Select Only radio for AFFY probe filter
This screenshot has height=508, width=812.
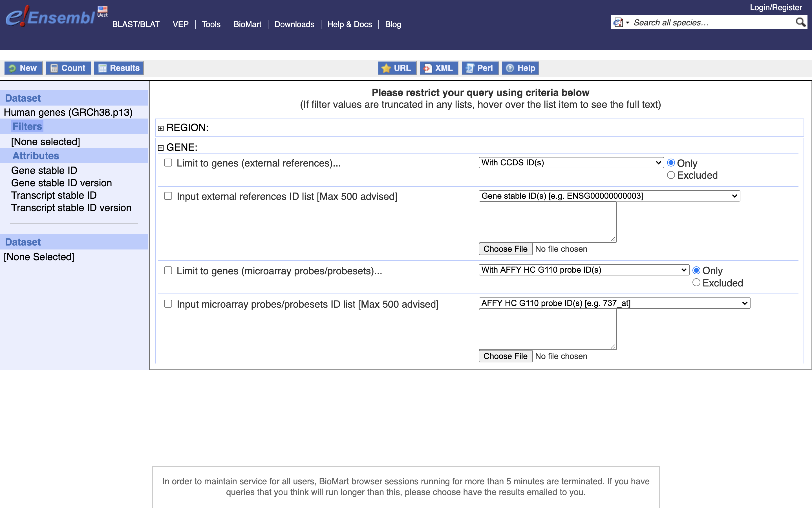tap(697, 270)
